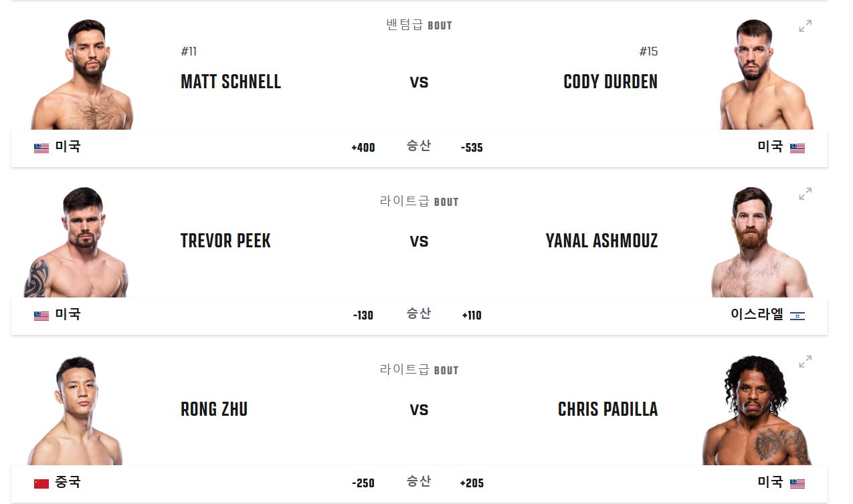Click the 밴텀급 BOUT heading label
Viewport: 853px width, 504px height.
pyautogui.click(x=419, y=25)
